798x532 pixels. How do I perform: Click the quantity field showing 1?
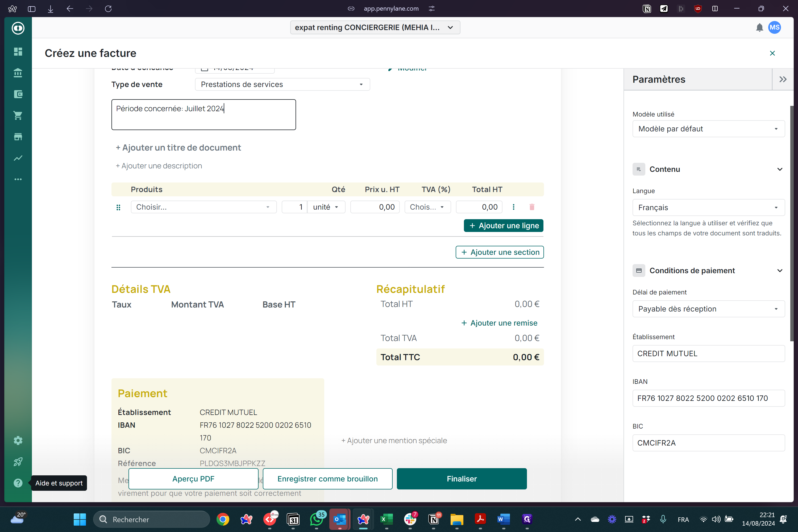tap(294, 207)
